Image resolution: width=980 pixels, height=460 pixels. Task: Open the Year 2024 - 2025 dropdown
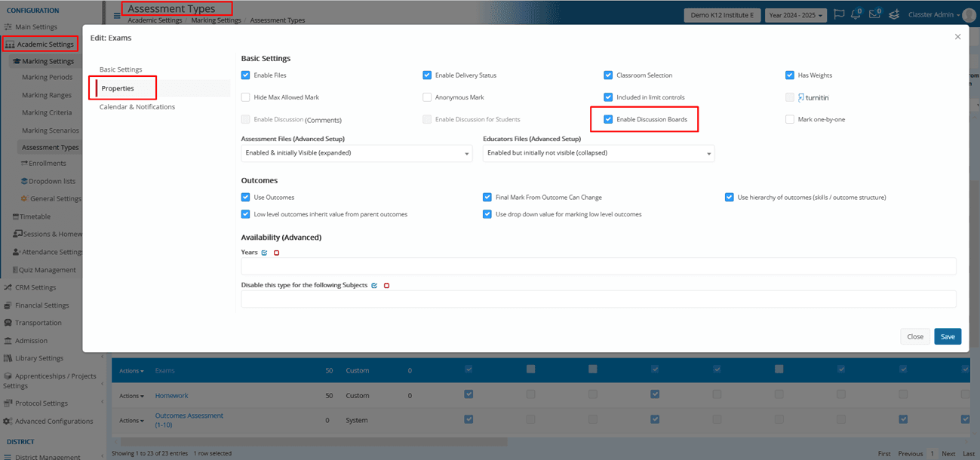[795, 15]
